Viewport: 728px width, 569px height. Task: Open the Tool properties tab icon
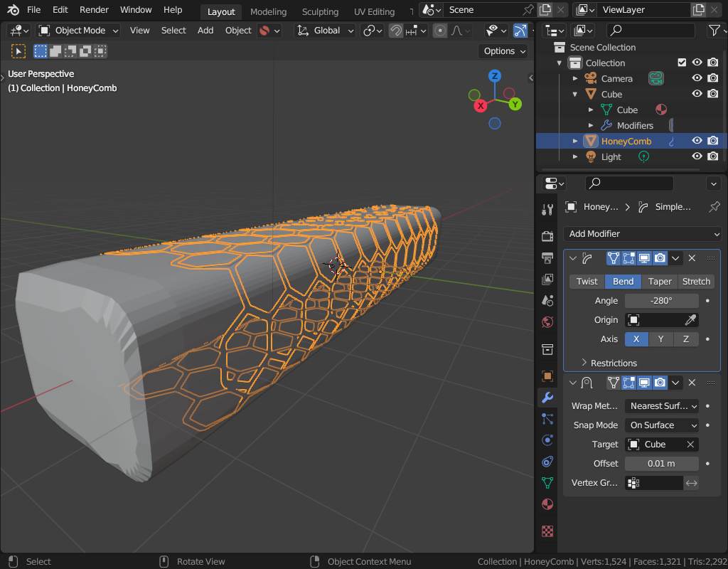click(547, 210)
